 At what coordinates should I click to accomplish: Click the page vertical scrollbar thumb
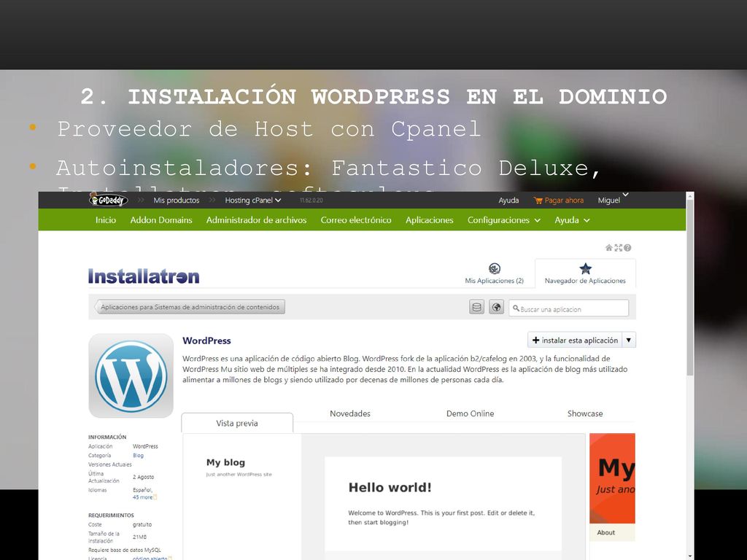point(690,288)
